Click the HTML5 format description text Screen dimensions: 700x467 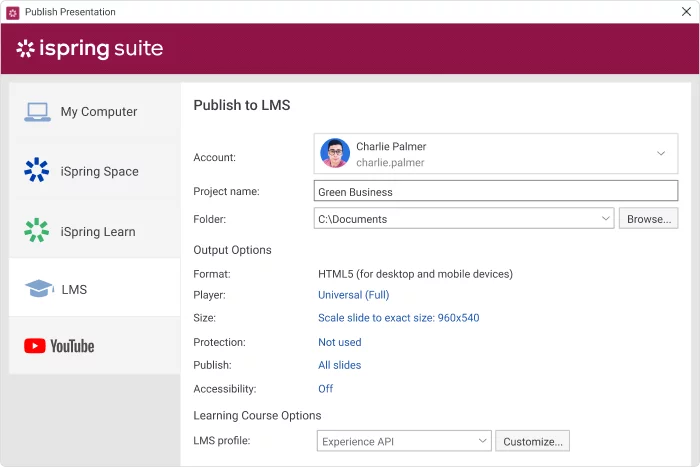click(415, 274)
